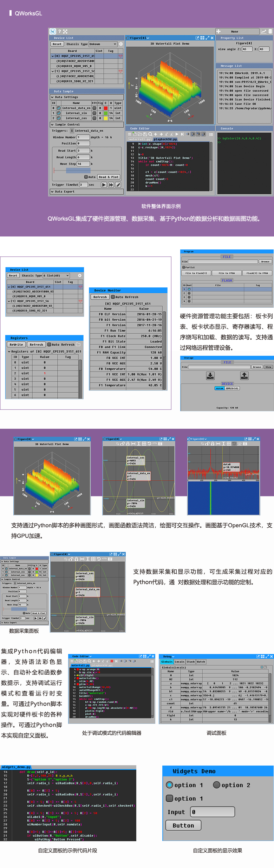The image size is (274, 868).
Task: Click File to FPGA button in Program panel
Action: [226, 273]
